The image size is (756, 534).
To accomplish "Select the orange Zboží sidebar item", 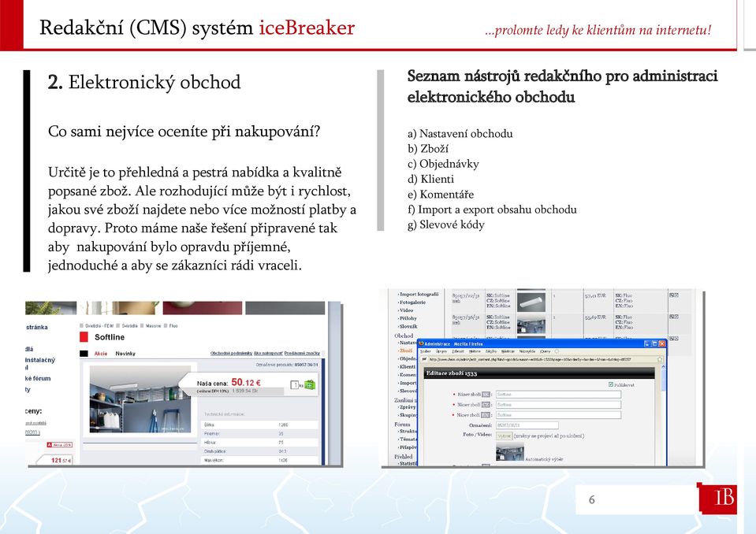I will click(x=405, y=350).
